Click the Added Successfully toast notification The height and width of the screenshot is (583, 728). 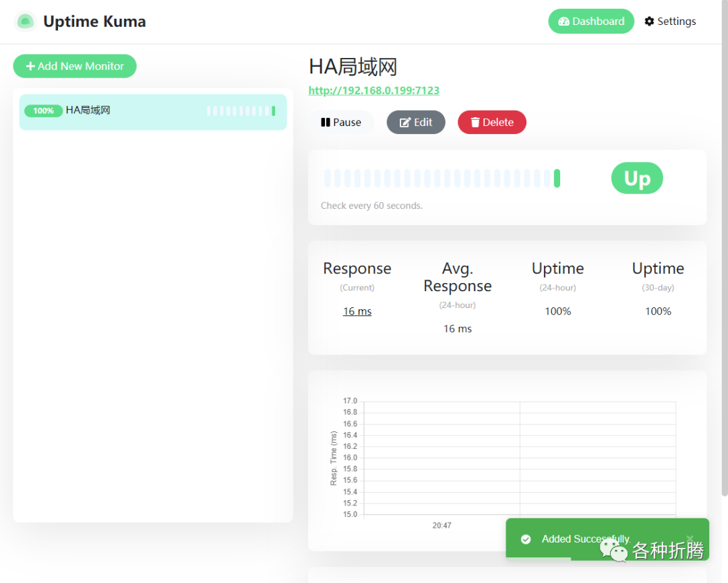(607, 539)
